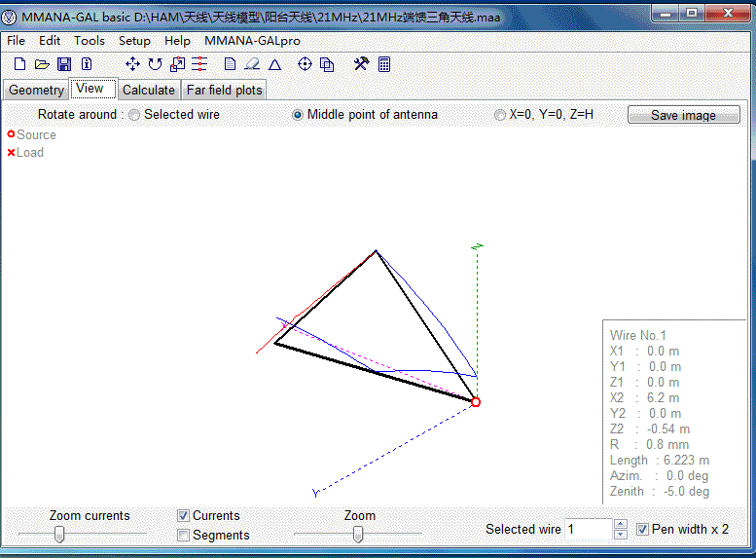
Task: Click the triangle icon in toolbar
Action: [274, 64]
